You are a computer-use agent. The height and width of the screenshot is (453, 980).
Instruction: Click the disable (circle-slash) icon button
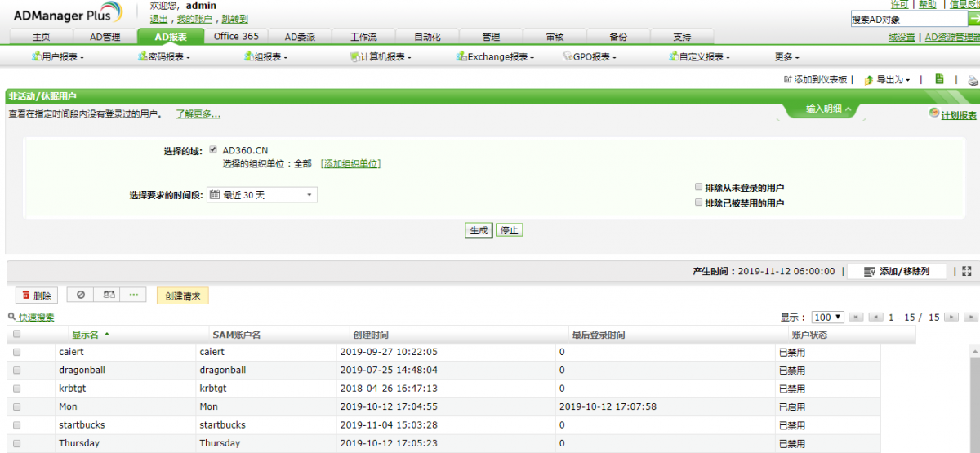click(80, 295)
